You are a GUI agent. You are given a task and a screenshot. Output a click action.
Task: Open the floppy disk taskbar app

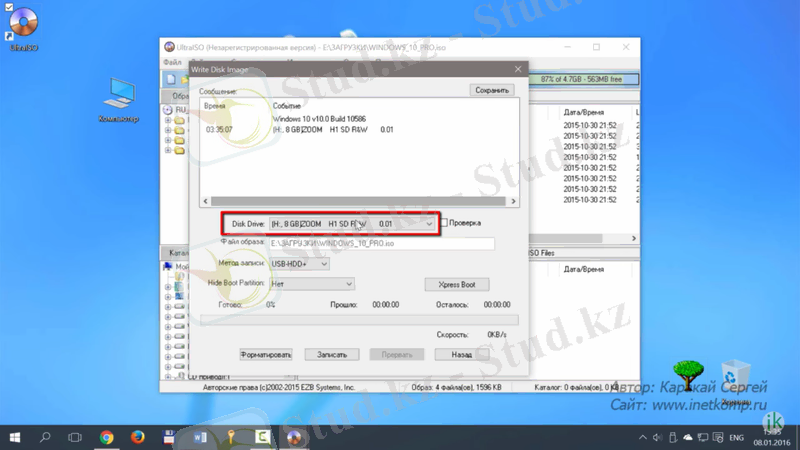tap(168, 437)
